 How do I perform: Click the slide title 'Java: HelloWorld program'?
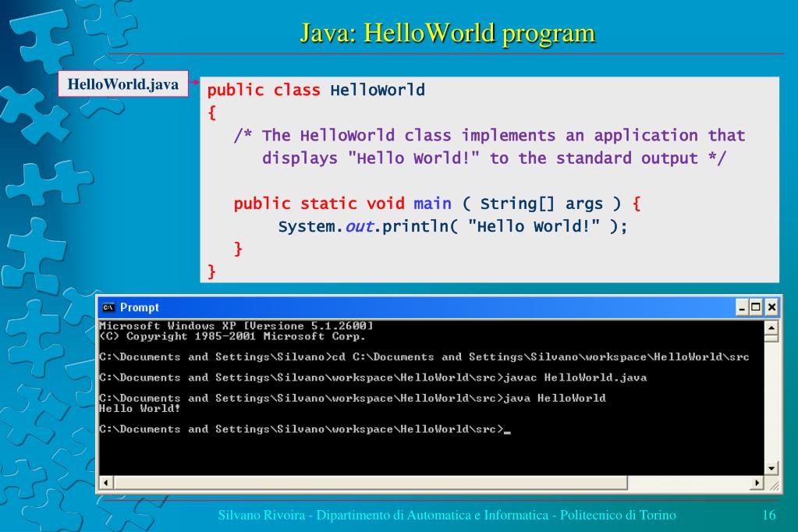pyautogui.click(x=447, y=33)
